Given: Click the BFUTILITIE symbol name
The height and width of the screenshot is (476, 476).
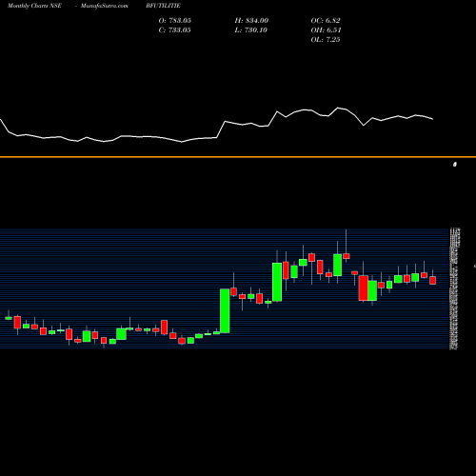Looking at the screenshot, I should coord(163,6).
